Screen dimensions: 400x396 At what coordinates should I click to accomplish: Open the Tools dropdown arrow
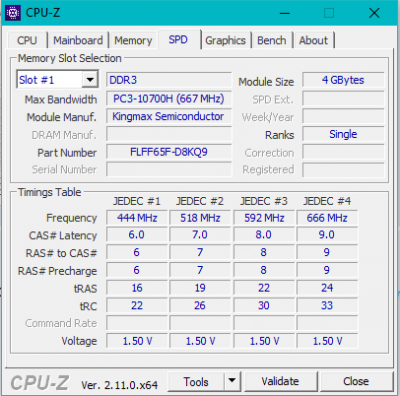[x=232, y=380]
